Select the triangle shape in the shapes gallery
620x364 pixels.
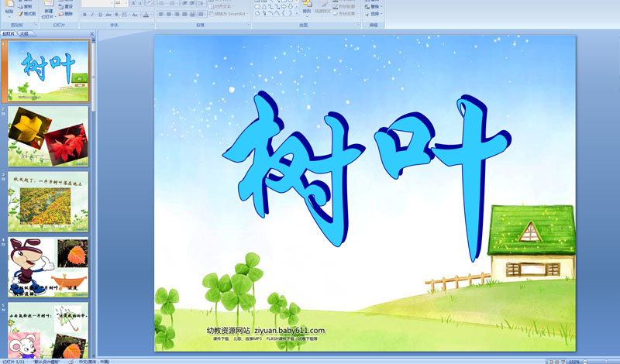[x=264, y=7]
